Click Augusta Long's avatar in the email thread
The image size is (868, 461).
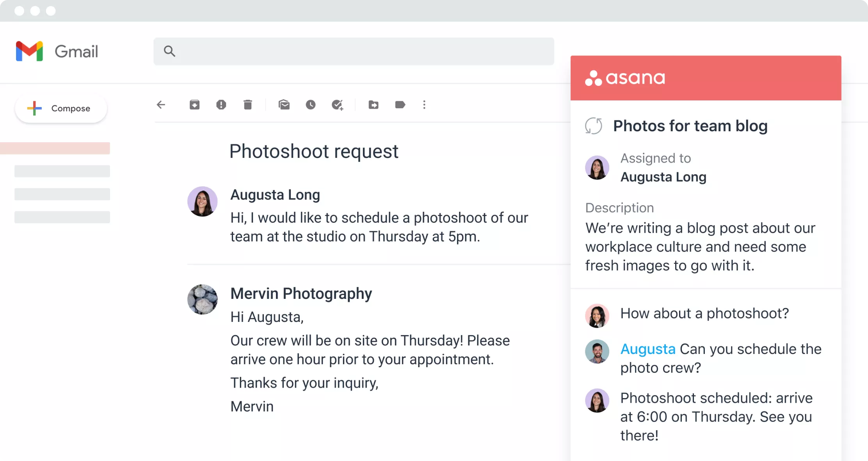coord(202,202)
